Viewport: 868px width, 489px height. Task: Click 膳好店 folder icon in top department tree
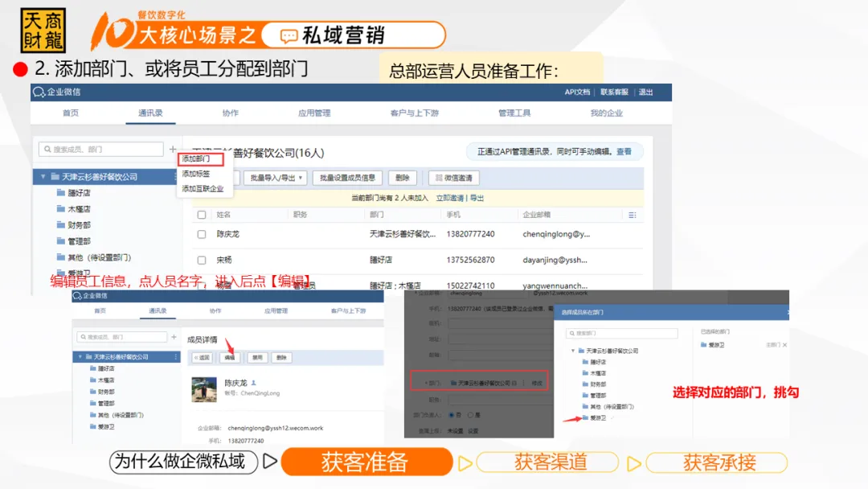(61, 193)
